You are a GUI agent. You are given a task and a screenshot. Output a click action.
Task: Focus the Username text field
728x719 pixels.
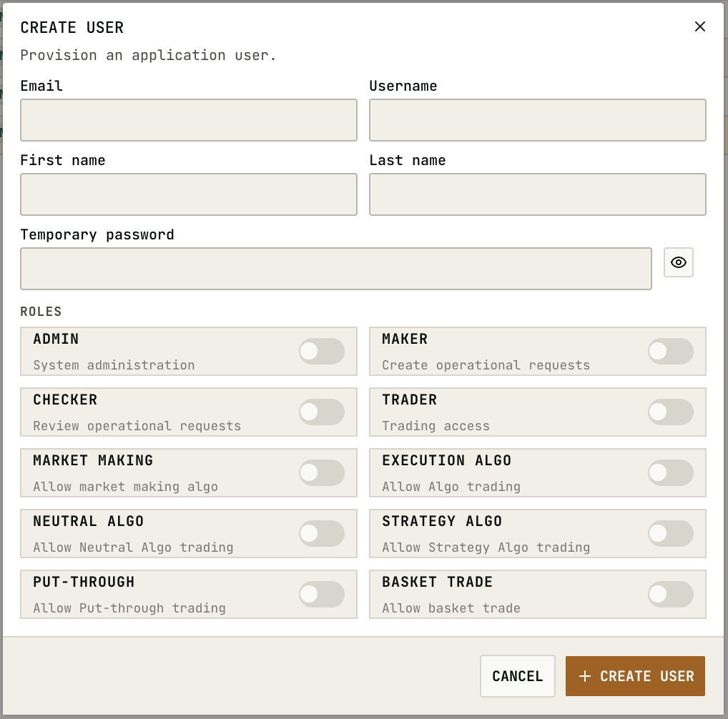(x=538, y=120)
